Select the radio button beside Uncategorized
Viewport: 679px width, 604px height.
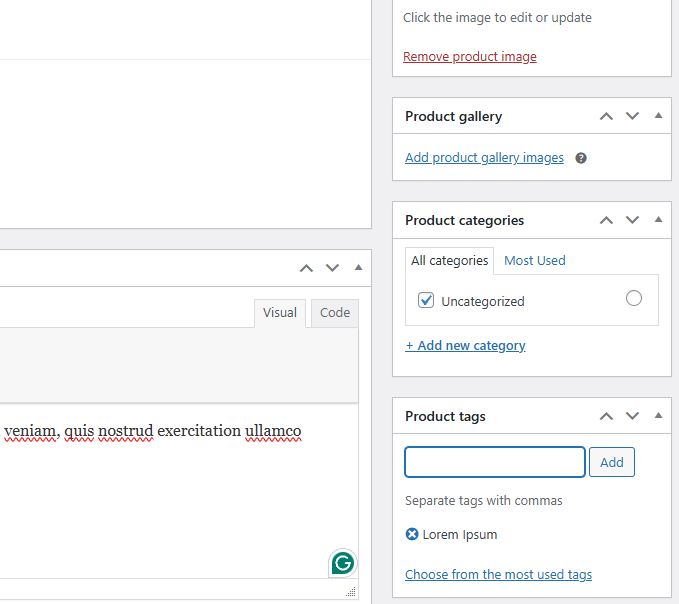(634, 298)
